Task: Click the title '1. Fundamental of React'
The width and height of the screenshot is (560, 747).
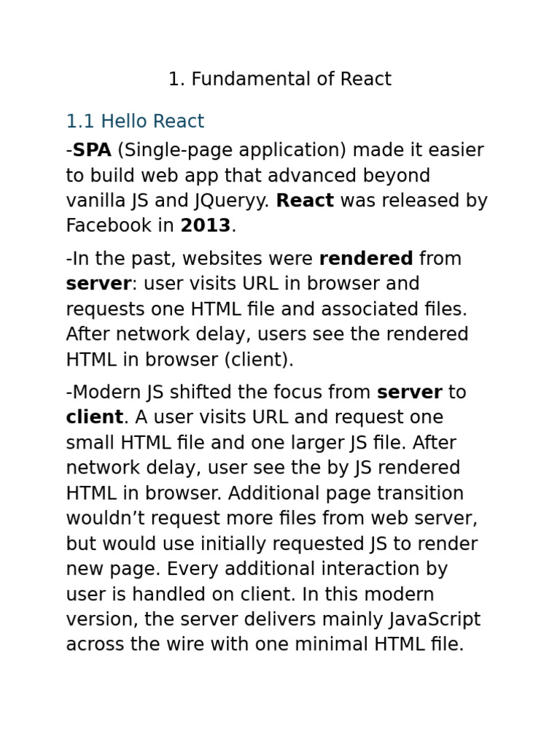Action: pos(280,79)
